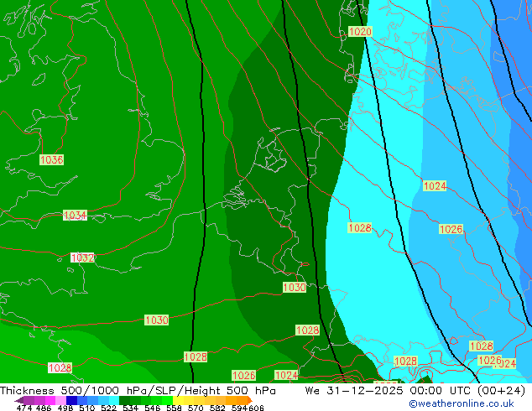
Task: Open the weatheronline.co.uk copyright link
Action: coord(461,403)
